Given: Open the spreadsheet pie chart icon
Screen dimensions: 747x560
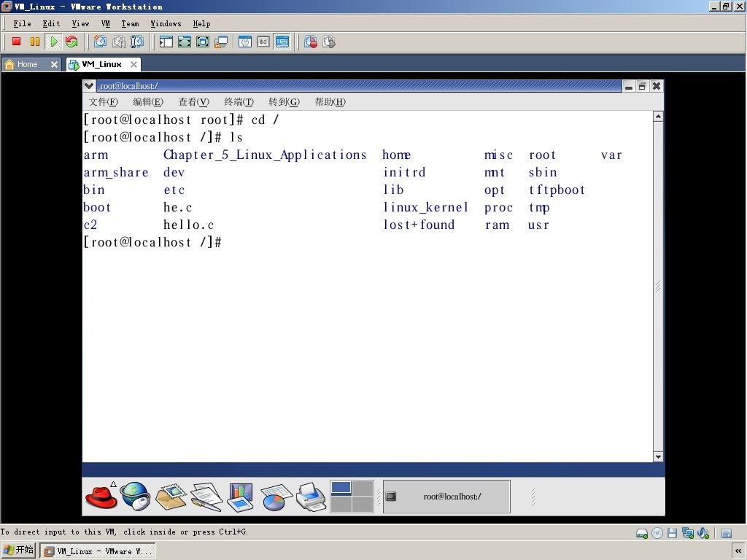Looking at the screenshot, I should [x=276, y=497].
